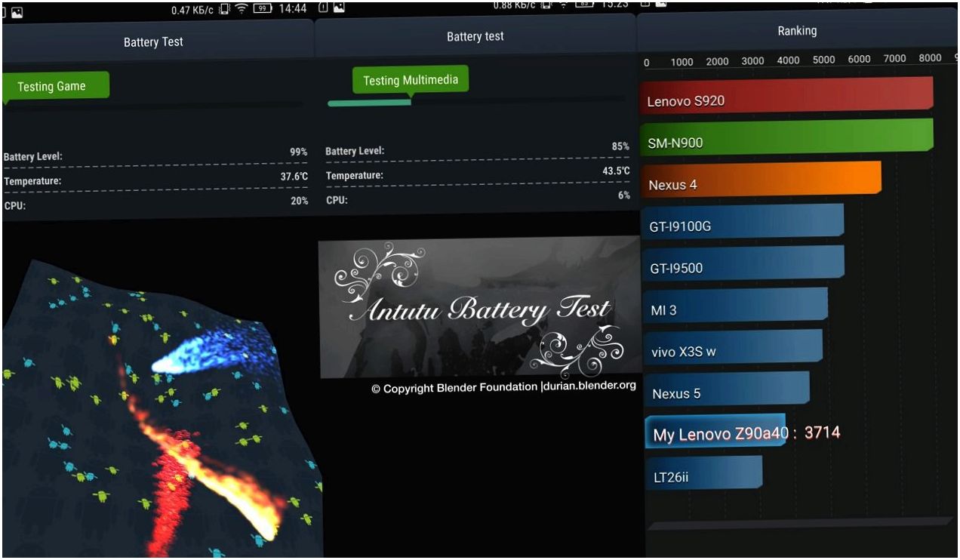Select the MI 3 ranking bar
Image resolution: width=960 pixels, height=560 pixels.
click(736, 307)
